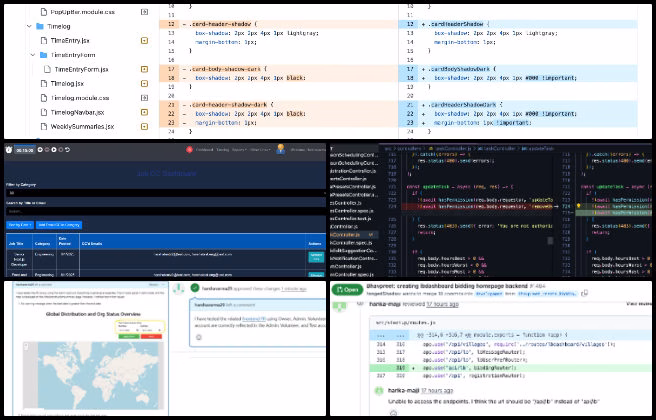This screenshot has width=656, height=420.
Task: Open the Dashboard nav link
Action: [x=205, y=150]
